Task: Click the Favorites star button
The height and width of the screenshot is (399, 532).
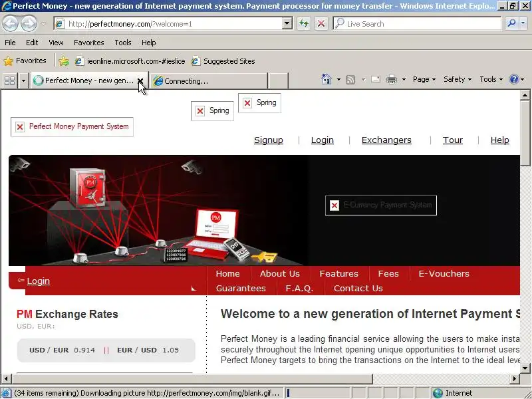Action: (x=25, y=61)
